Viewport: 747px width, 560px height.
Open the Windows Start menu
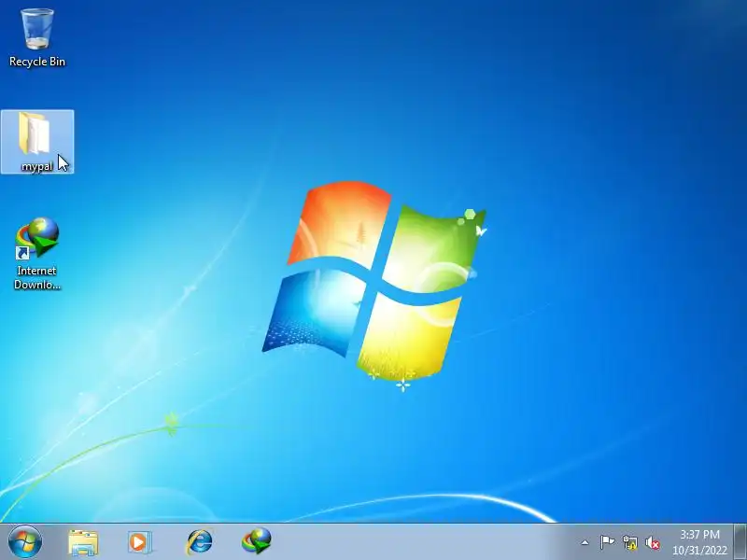[25, 541]
